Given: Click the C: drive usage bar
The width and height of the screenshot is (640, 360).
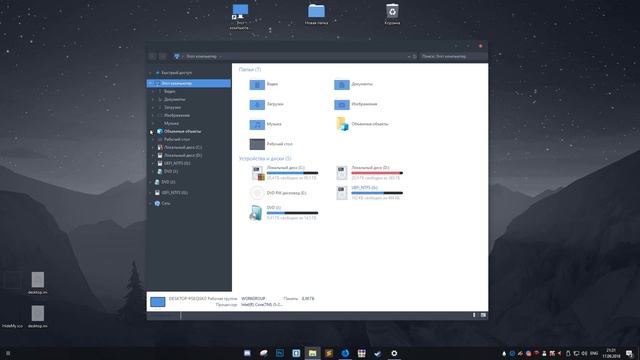Looking at the screenshot, I should pyautogui.click(x=292, y=173).
